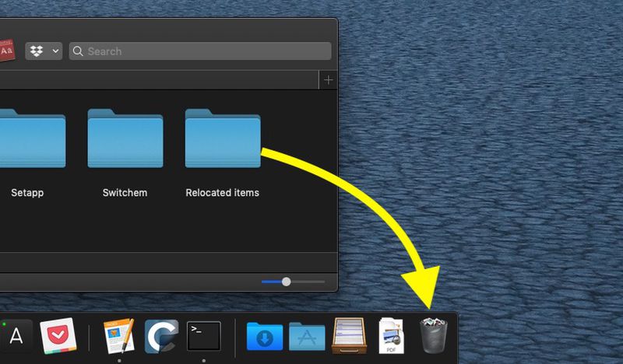Click the file drawer stack in Dock

[x=349, y=336]
